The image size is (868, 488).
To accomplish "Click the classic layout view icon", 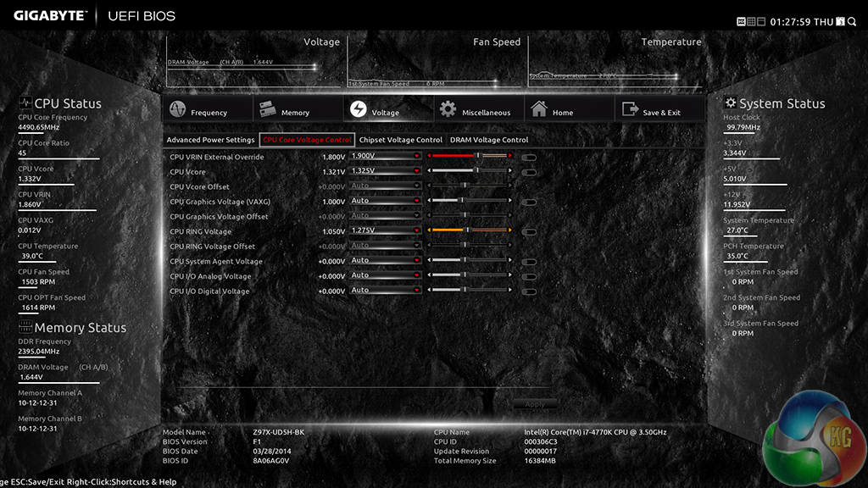I will (761, 21).
